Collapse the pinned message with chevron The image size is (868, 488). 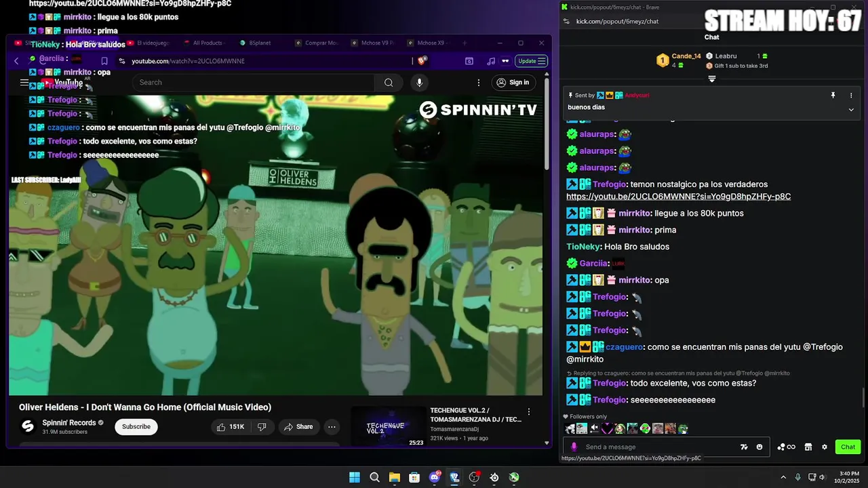(851, 109)
